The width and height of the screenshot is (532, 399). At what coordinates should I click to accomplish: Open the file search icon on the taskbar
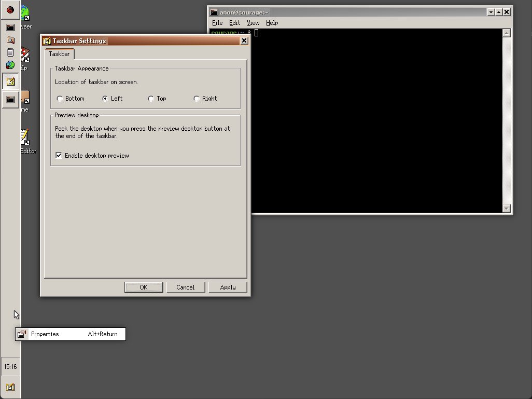(x=10, y=40)
